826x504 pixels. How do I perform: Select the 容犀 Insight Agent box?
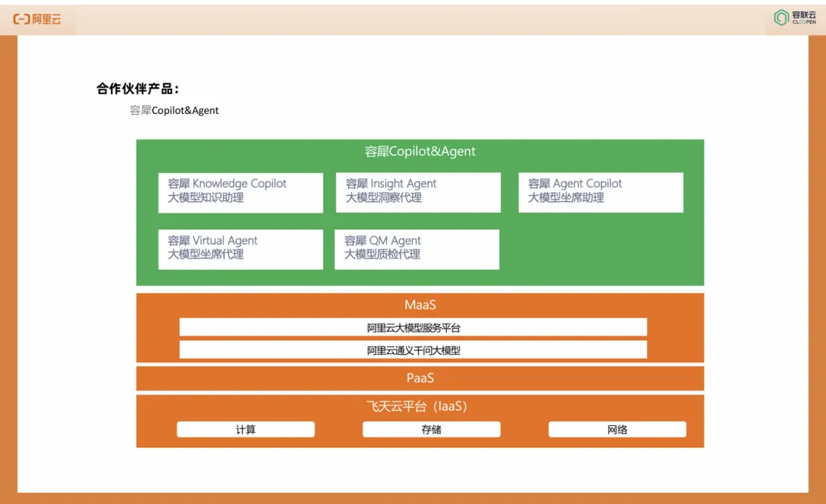(x=418, y=192)
